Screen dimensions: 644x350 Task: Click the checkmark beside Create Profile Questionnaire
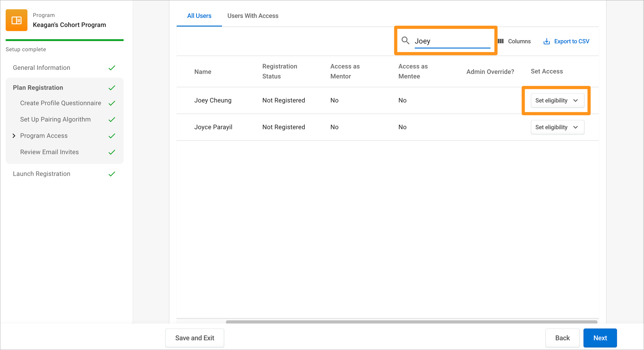[112, 103]
